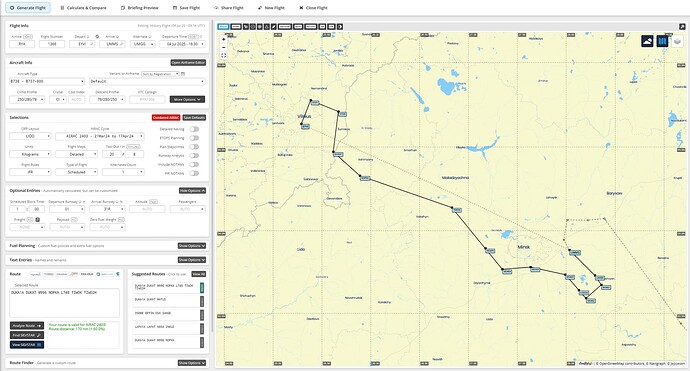Screen dimensions: 690x371
Task: Expand the map to fullscreen using corner arrow
Action: click(x=682, y=26)
